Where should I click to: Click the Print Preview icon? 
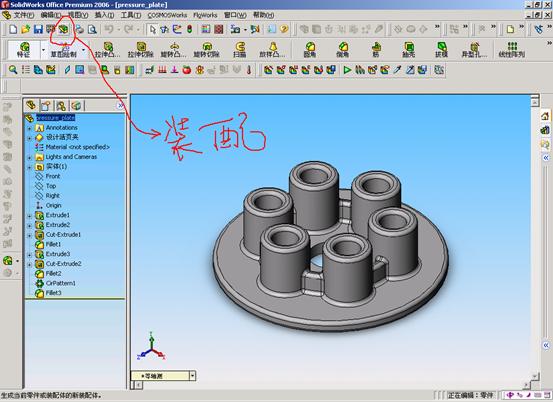point(92,29)
